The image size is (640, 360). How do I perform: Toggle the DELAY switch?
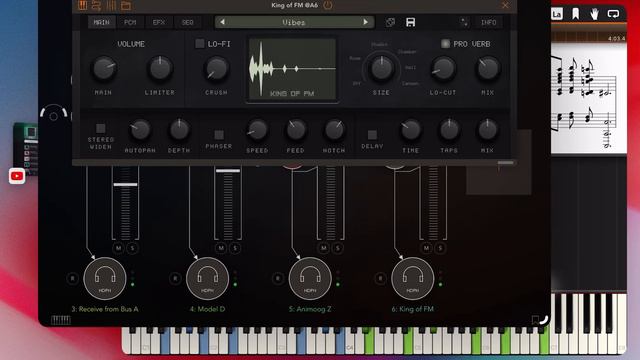pyautogui.click(x=372, y=134)
